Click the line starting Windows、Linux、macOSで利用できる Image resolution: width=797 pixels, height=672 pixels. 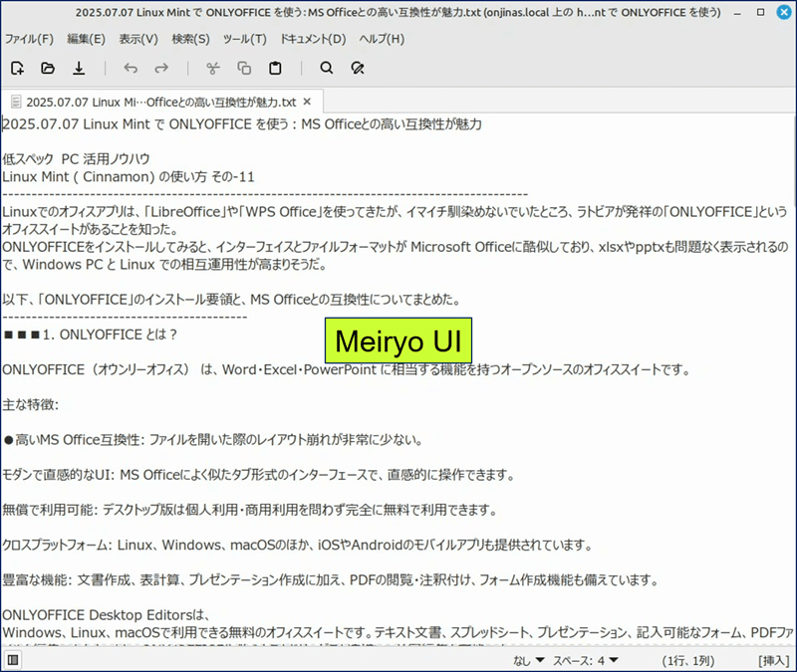[398, 633]
